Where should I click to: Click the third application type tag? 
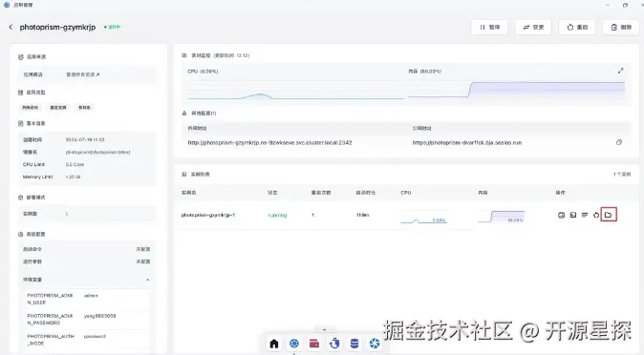point(84,108)
